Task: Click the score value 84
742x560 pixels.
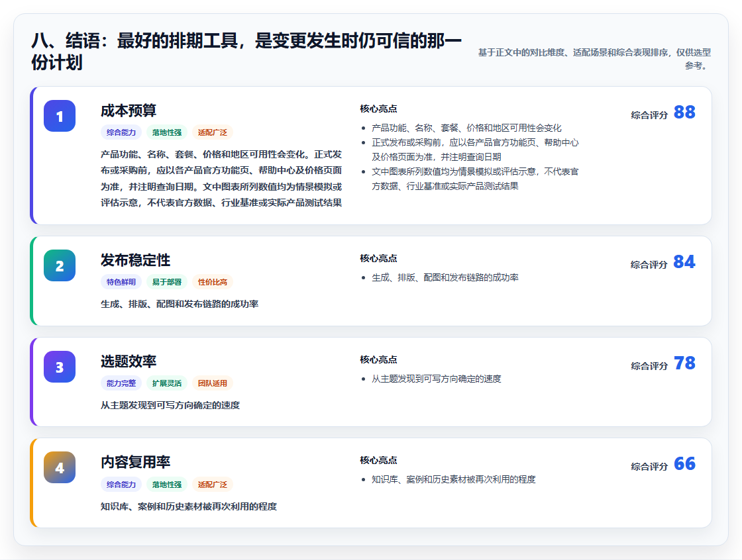Action: click(684, 261)
